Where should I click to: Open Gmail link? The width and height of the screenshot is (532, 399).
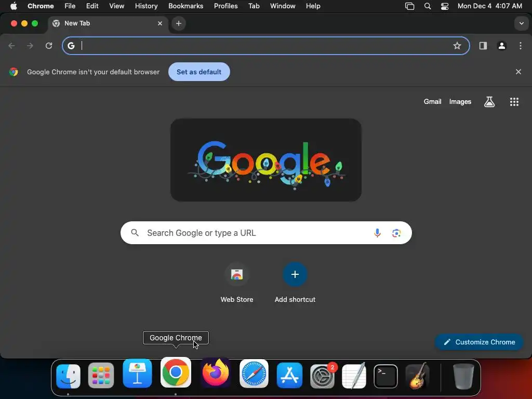click(432, 102)
